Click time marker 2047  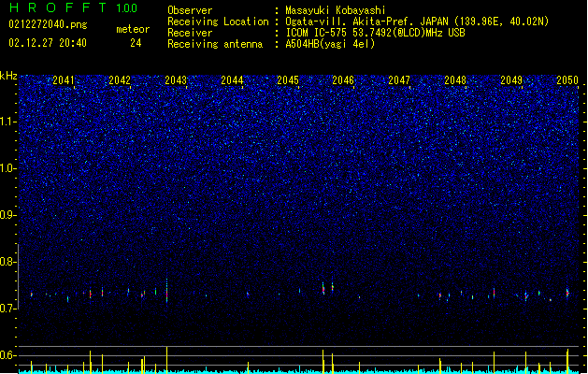tap(399, 79)
